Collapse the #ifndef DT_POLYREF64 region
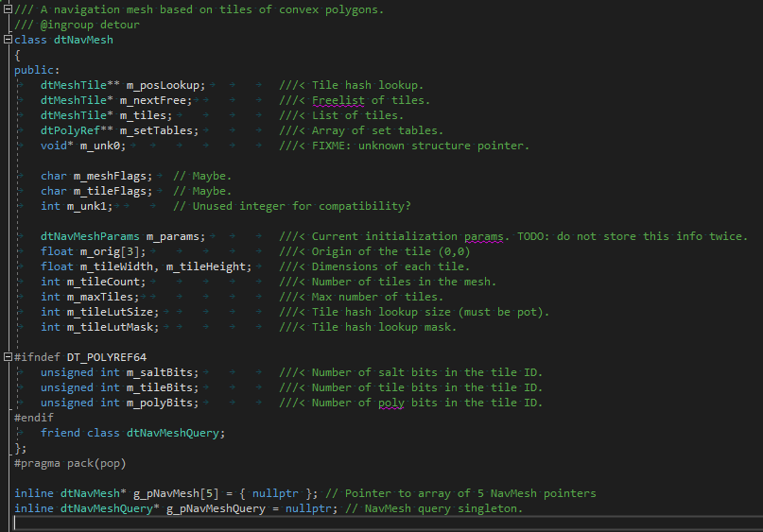The height and width of the screenshot is (532, 763). [8, 357]
